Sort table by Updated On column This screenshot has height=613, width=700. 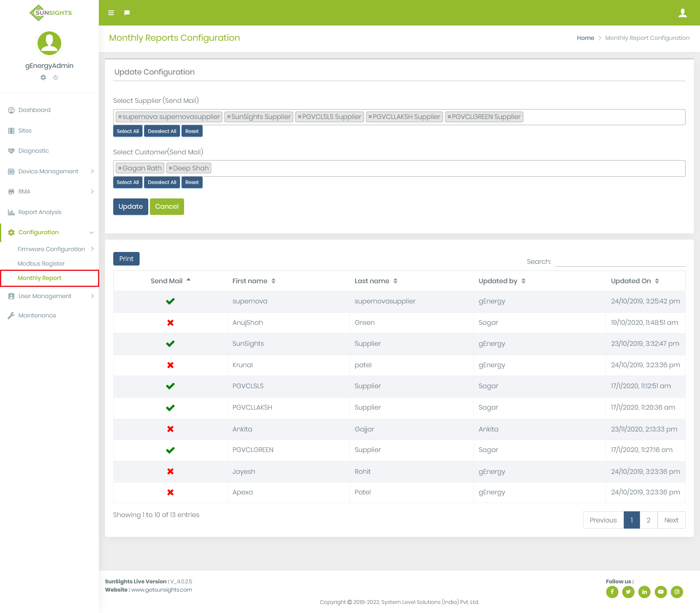click(635, 281)
